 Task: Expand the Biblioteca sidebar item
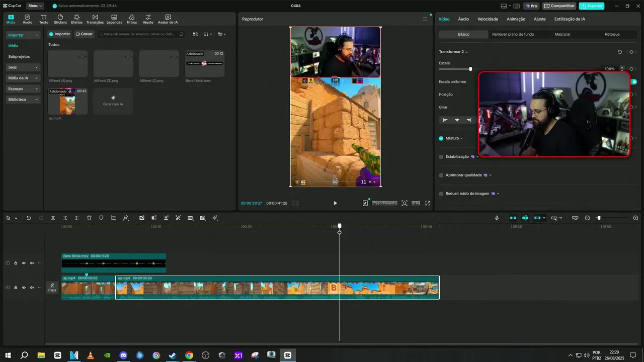[23, 100]
